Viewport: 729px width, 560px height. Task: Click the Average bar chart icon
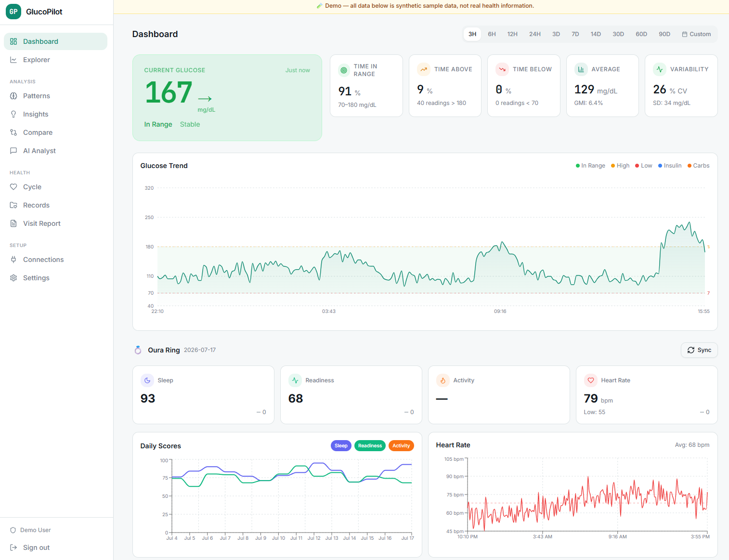(x=581, y=69)
